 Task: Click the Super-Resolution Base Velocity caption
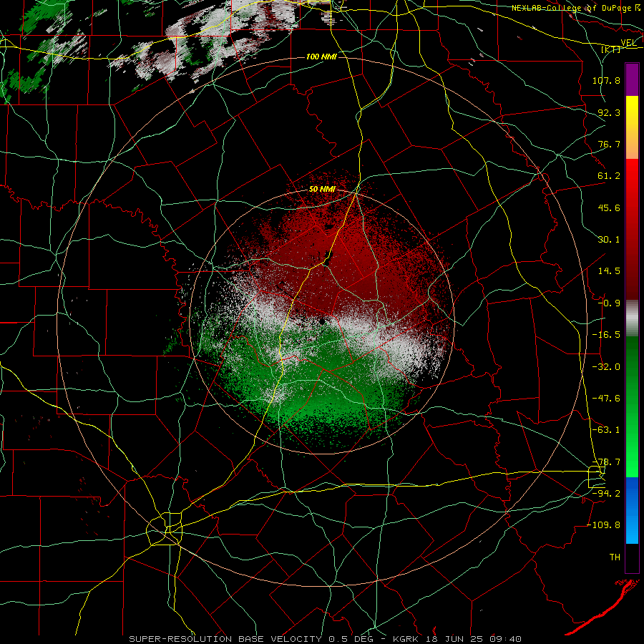coord(325,639)
